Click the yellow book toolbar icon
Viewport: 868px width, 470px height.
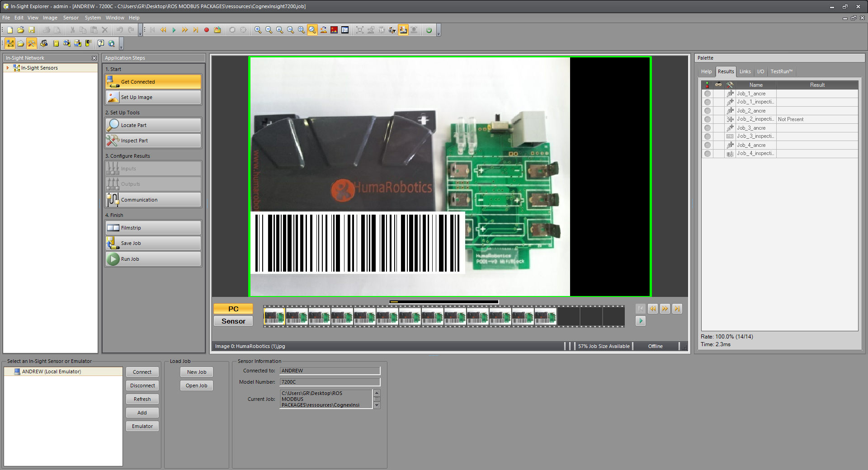pyautogui.click(x=56, y=43)
